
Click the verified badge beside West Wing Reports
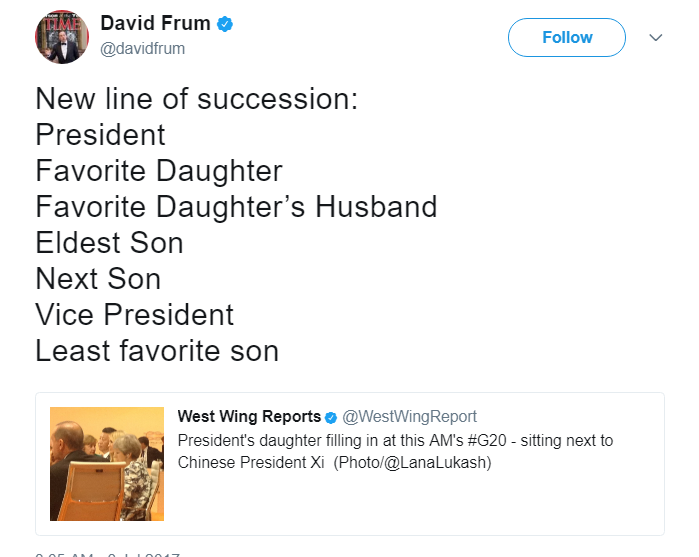[331, 417]
